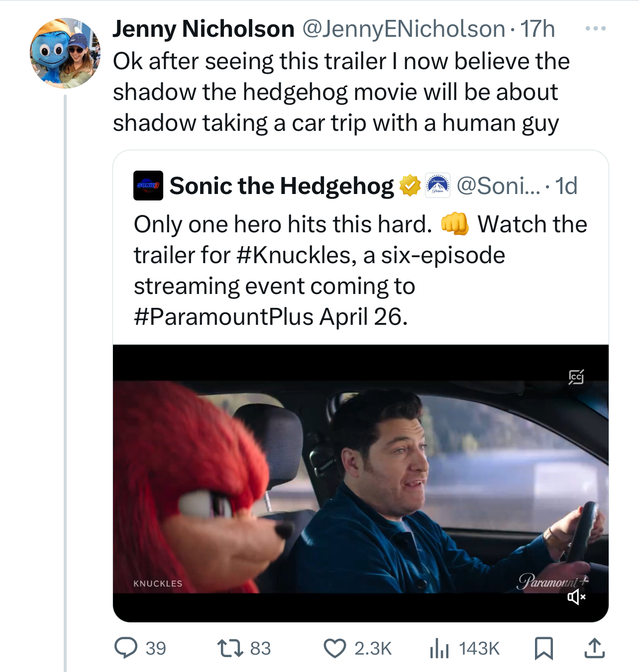
Task: Click the Sonic 3 account avatar
Action: pos(148,186)
